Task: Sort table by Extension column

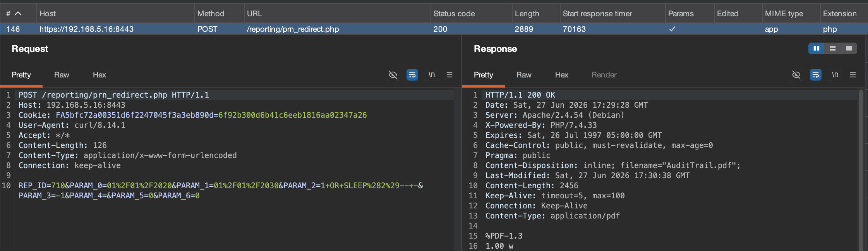Action: (844, 14)
